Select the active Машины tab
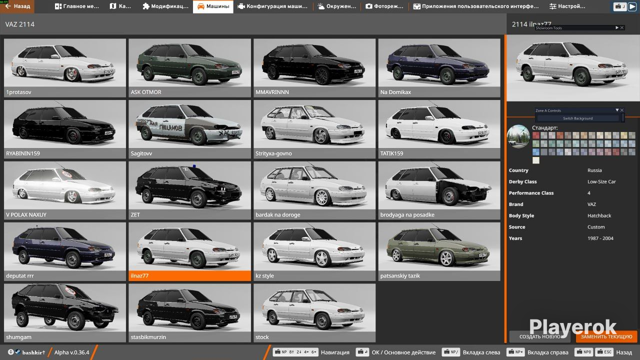Screen dimensions: 640x360 pyautogui.click(x=213, y=6)
